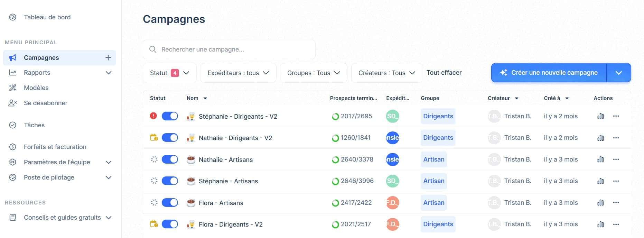Turn off the Nathalie - Artisans campaign

coord(170,159)
